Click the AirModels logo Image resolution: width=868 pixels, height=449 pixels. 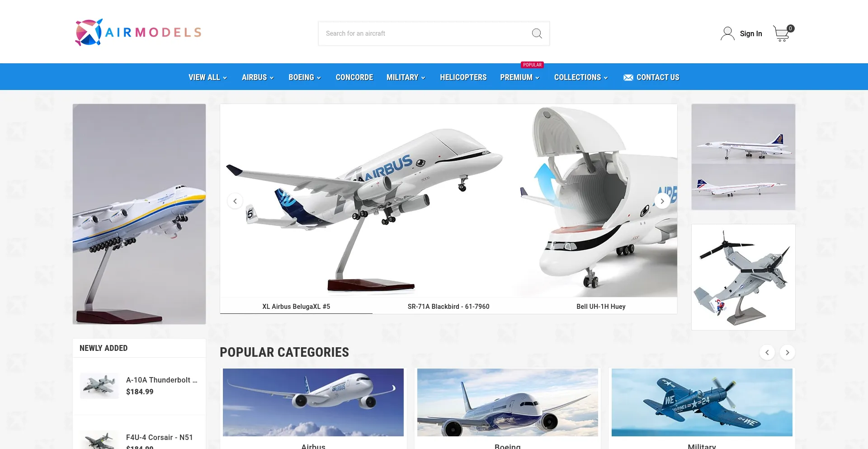click(x=138, y=32)
